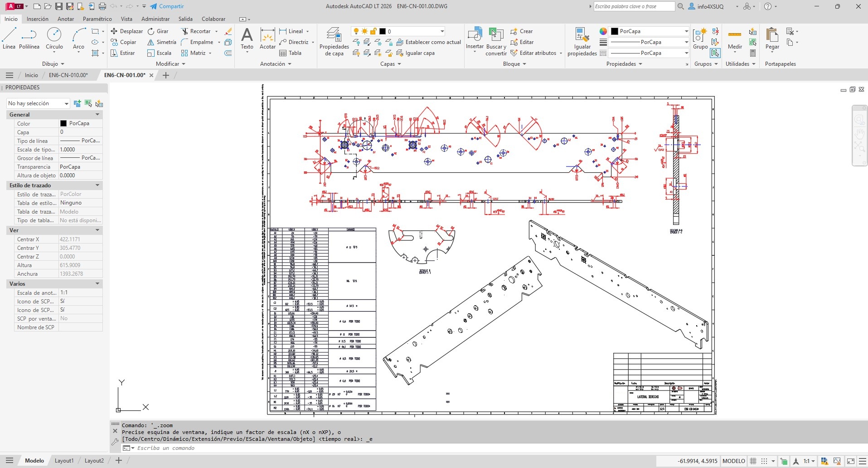Toggle MODELO space button in status bar
Viewport: 868px width, 468px height.
tap(733, 461)
